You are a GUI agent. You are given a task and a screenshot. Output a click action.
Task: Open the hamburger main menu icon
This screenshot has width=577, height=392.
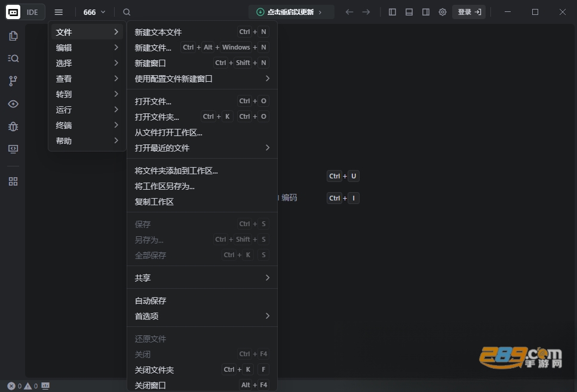point(59,12)
